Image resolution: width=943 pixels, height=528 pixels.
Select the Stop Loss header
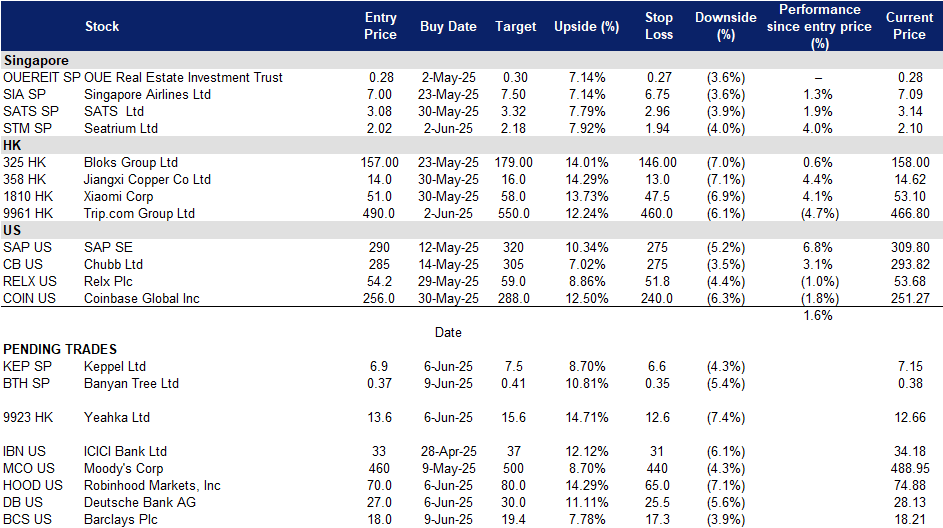pyautogui.click(x=659, y=26)
